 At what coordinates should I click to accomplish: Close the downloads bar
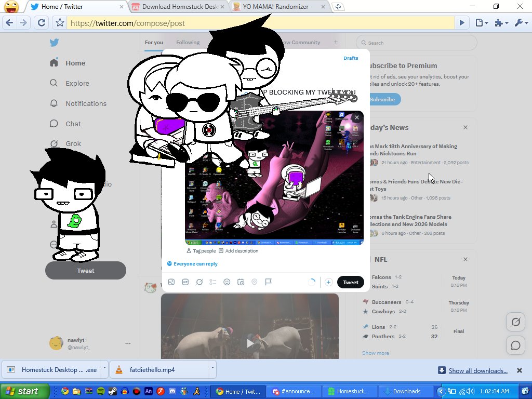pos(520,370)
